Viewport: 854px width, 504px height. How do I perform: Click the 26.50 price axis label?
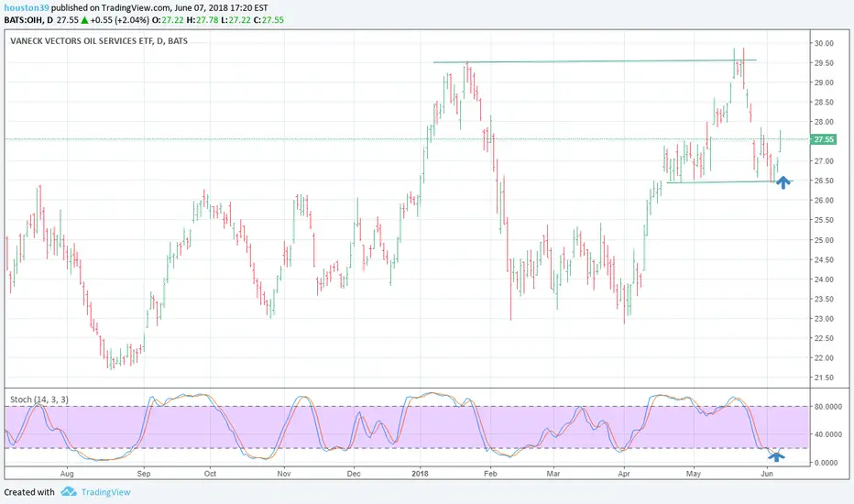(824, 181)
